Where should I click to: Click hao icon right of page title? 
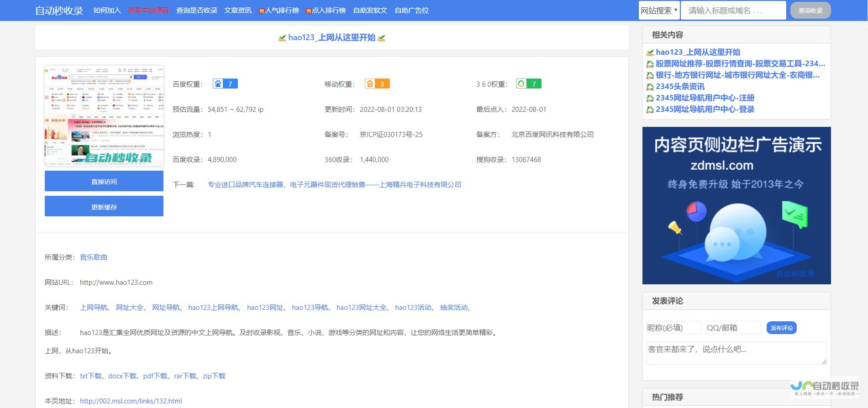tap(381, 38)
